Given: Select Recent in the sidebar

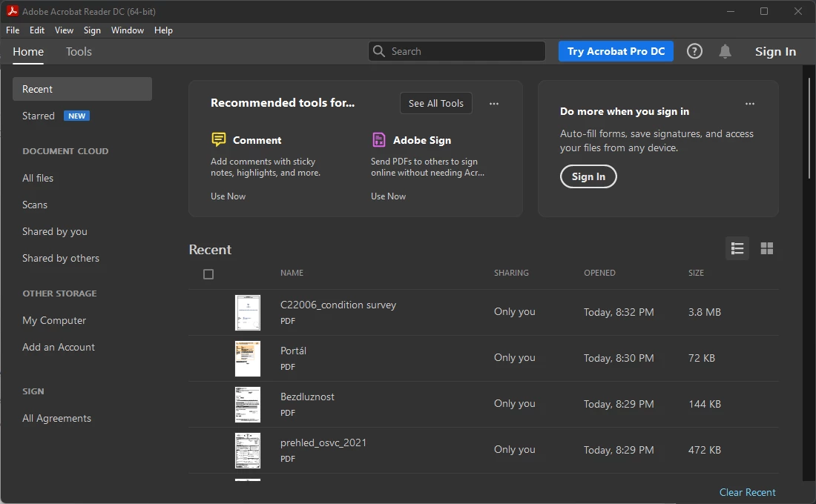Looking at the screenshot, I should pos(82,89).
